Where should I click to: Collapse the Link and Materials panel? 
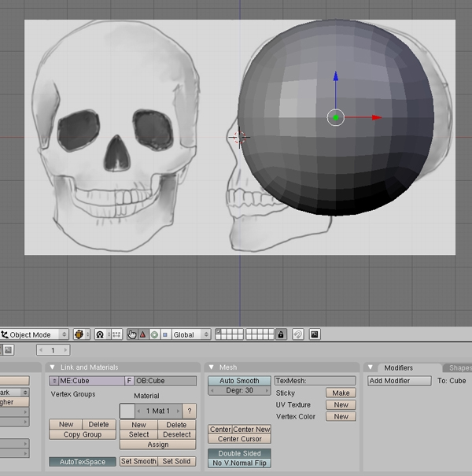(x=52, y=367)
